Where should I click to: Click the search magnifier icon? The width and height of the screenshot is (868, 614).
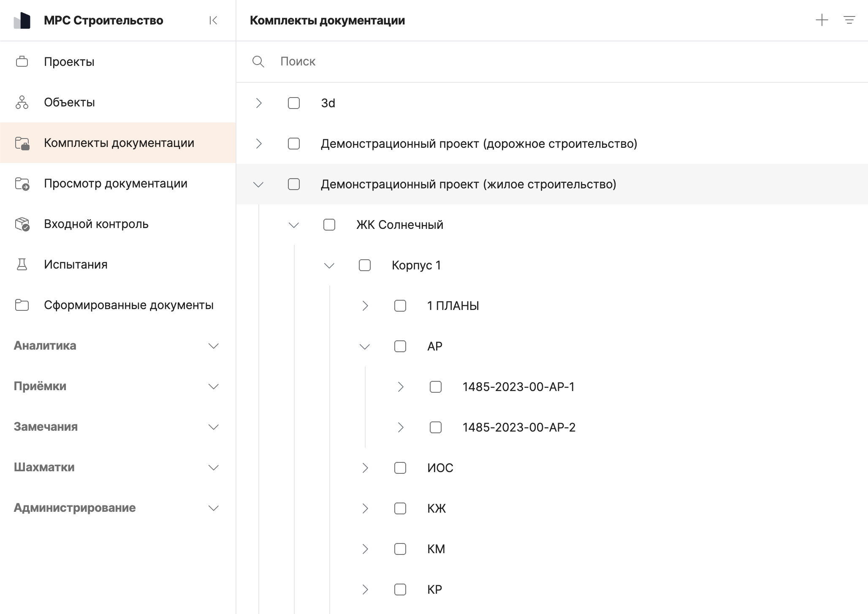258,62
